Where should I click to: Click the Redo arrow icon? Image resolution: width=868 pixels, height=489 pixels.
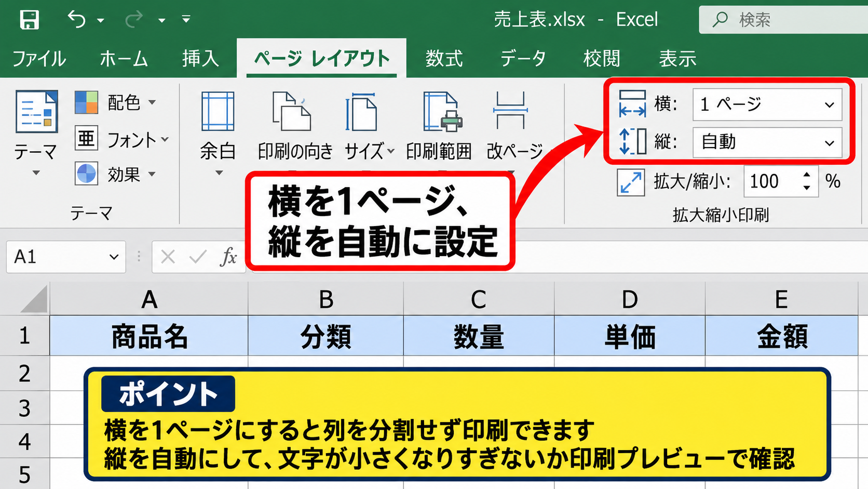click(134, 20)
